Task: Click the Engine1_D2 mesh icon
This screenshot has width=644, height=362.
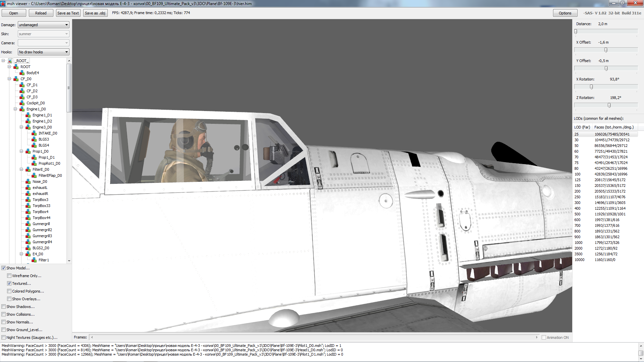Action: (x=28, y=121)
